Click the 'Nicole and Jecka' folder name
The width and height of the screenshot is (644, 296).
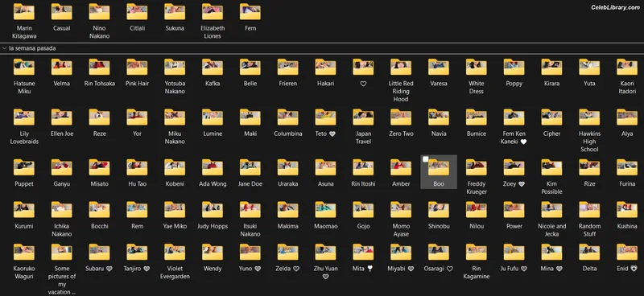click(x=551, y=230)
